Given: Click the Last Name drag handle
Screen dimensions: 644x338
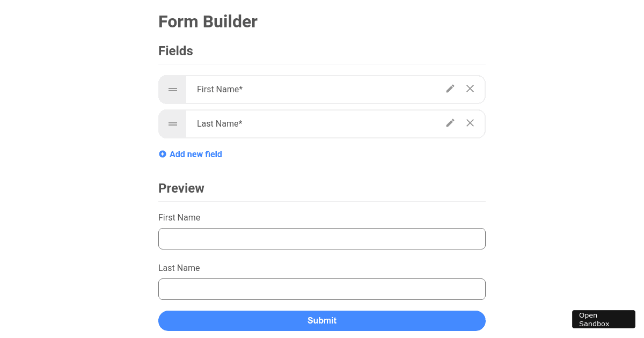Looking at the screenshot, I should coord(172,123).
